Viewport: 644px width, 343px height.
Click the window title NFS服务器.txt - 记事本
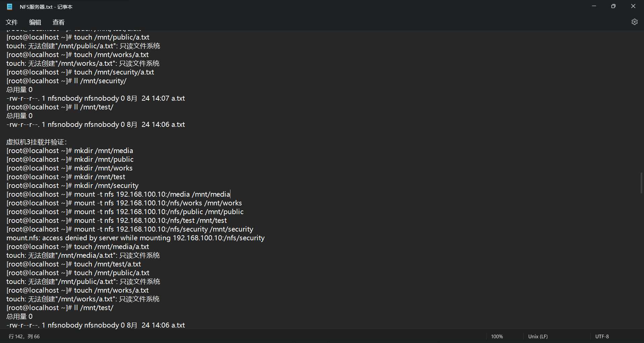click(46, 7)
